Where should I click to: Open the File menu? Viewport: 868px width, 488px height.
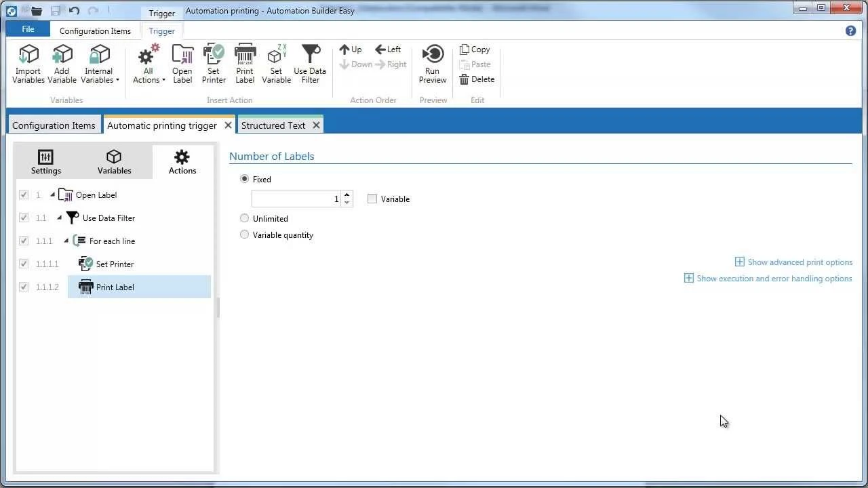27,29
